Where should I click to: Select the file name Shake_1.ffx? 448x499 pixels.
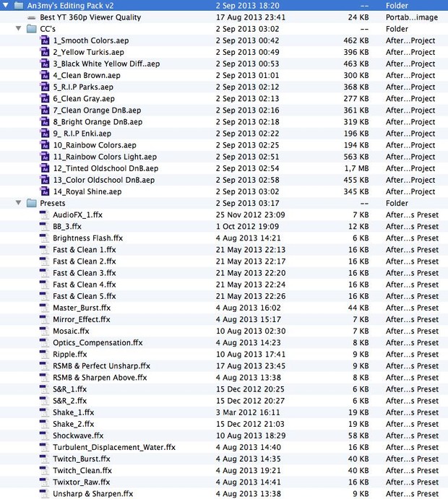[x=74, y=412]
